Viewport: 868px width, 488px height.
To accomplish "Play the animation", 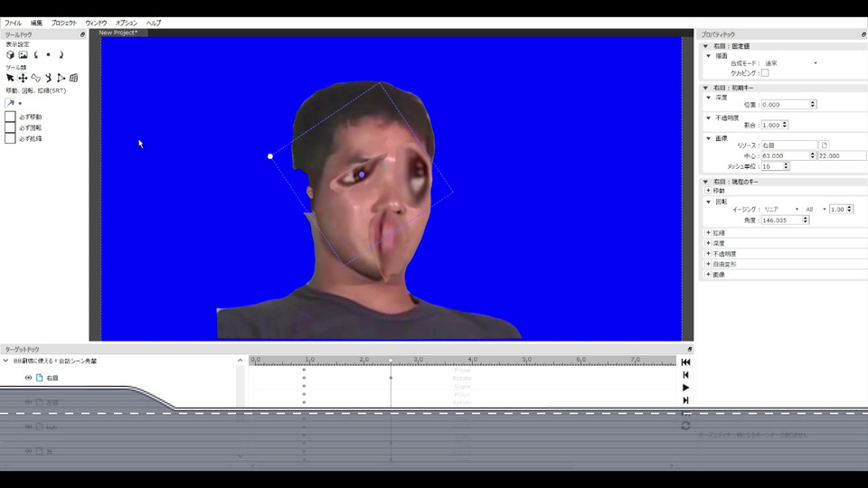I will click(686, 388).
